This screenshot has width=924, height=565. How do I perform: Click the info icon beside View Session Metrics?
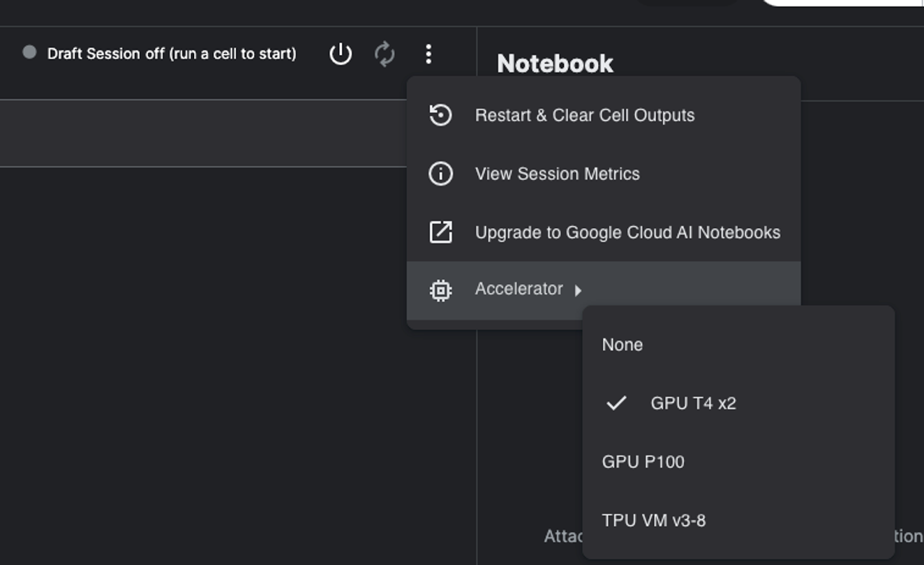[x=441, y=173]
